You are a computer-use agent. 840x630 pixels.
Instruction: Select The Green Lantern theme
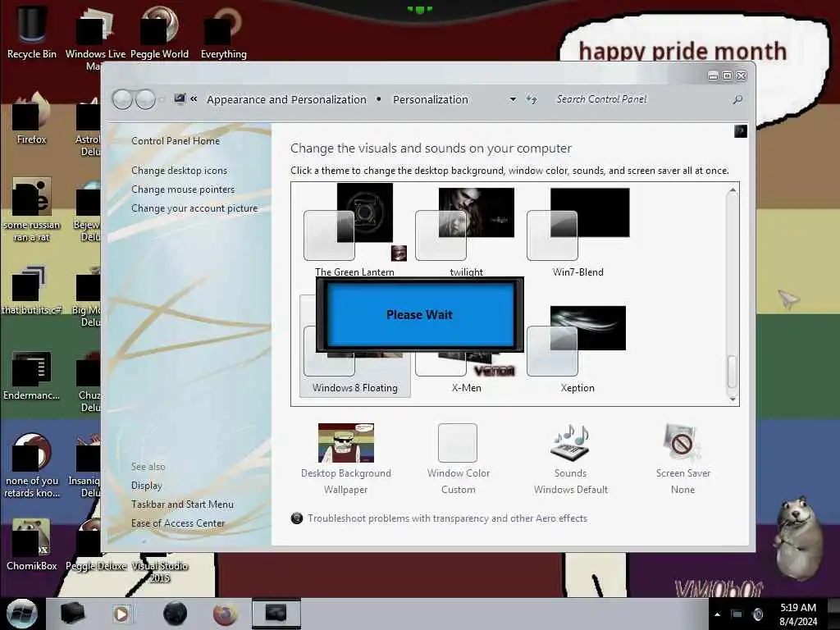[x=354, y=231]
